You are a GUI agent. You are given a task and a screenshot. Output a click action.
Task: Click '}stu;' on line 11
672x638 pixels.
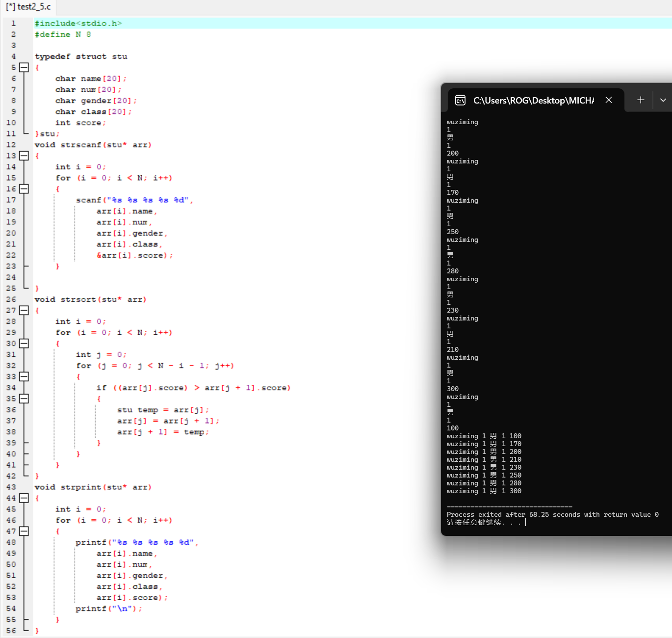click(x=47, y=133)
